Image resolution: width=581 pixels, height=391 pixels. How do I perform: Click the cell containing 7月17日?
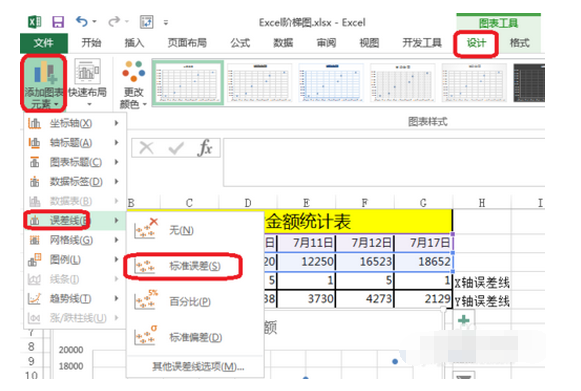(x=424, y=243)
